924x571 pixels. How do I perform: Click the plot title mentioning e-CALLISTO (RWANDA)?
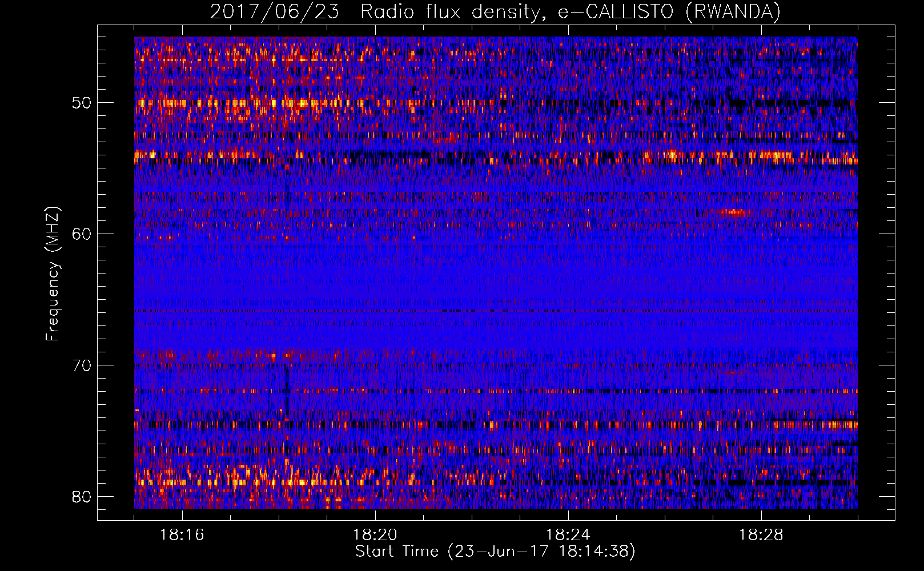point(495,12)
